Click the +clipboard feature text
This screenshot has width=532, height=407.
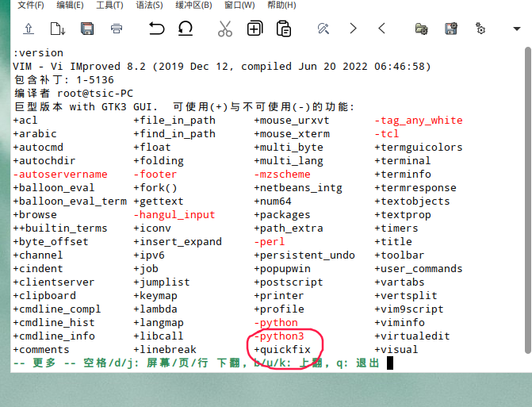(44, 296)
